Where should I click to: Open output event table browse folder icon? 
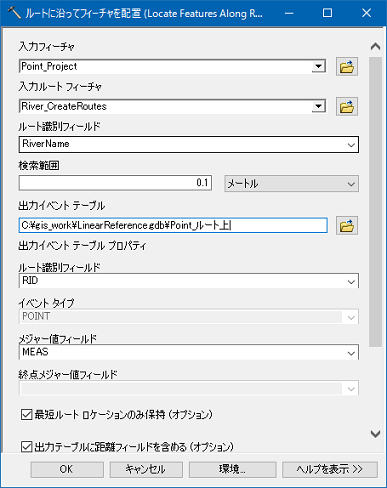tap(347, 226)
